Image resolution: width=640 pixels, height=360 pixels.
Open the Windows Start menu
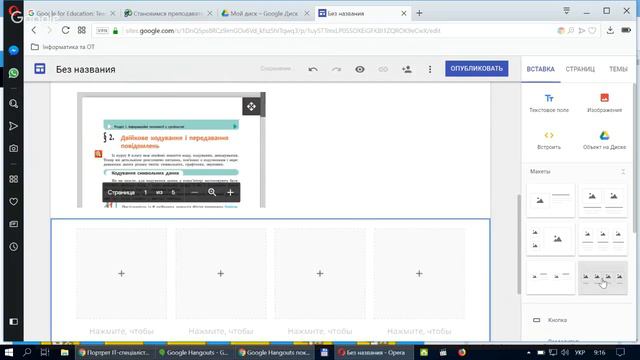click(9, 352)
